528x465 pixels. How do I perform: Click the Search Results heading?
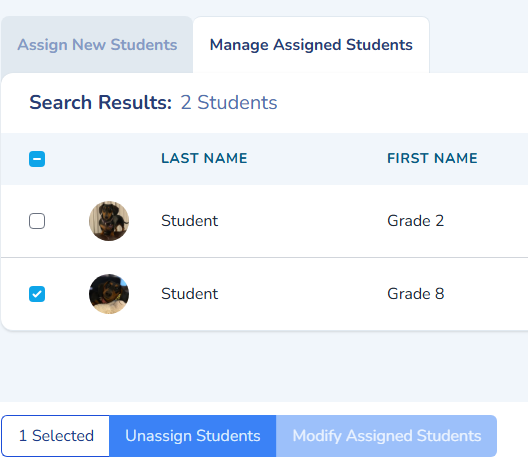coord(101,102)
